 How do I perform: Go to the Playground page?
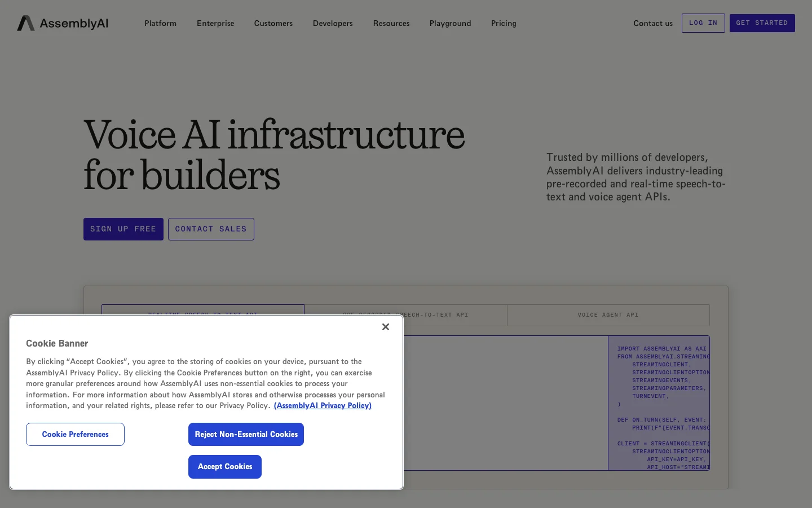coord(450,23)
